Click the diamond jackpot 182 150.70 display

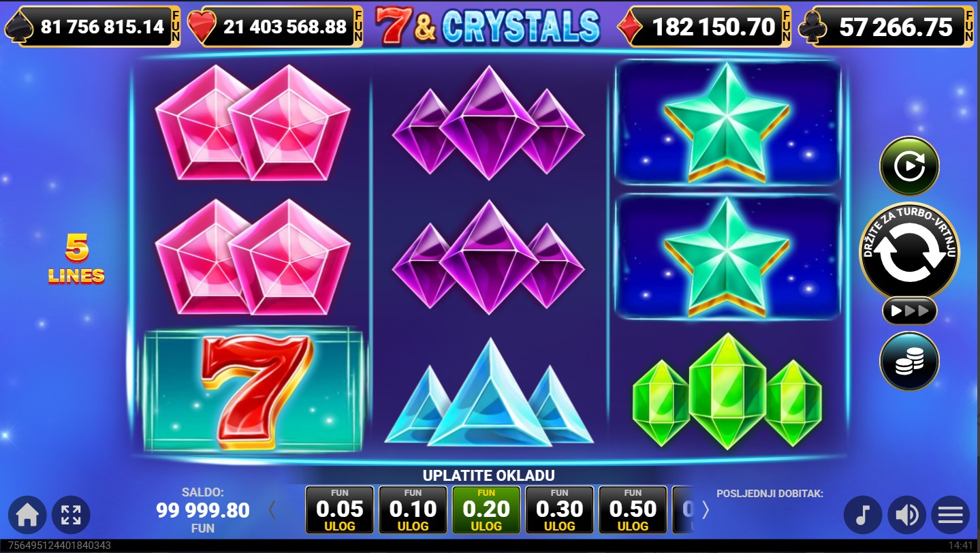pyautogui.click(x=705, y=27)
